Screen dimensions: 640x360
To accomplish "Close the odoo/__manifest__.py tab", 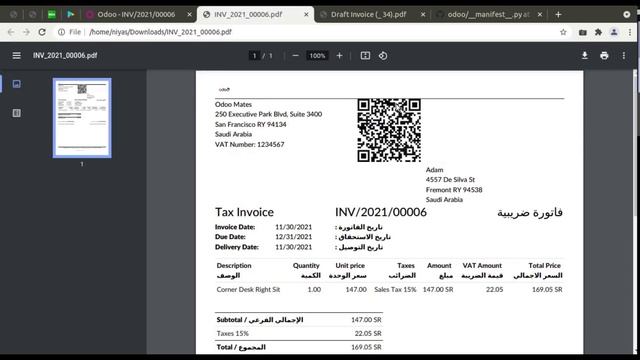I will point(540,14).
